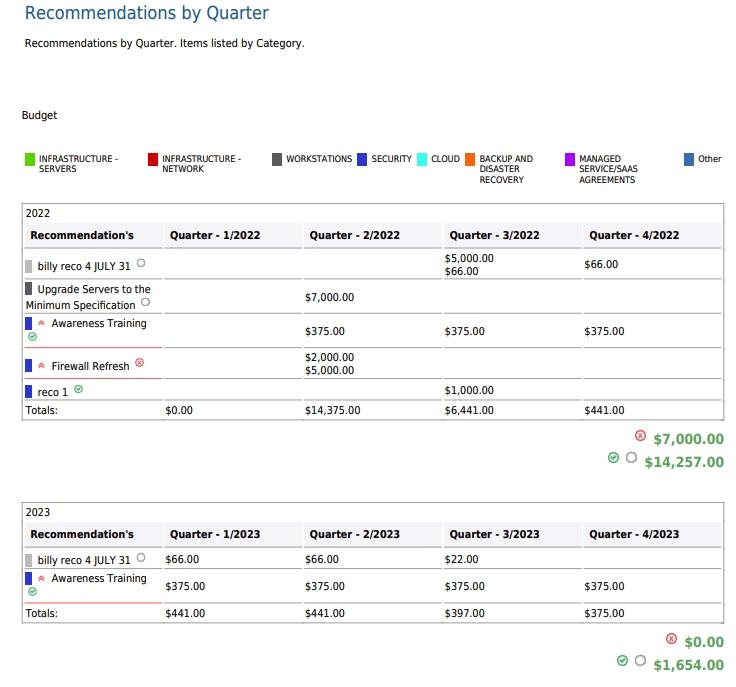Click the $1,000.00 cell in reco 1 row
The image size is (736, 687).
pos(469,390)
